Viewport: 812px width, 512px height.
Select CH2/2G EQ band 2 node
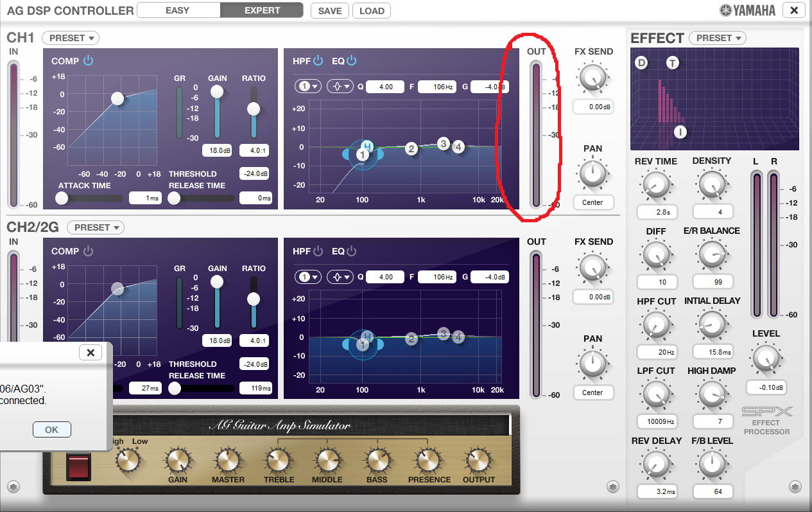[x=411, y=339]
